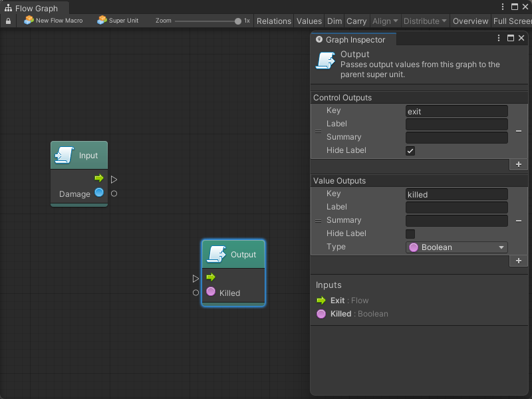Click the blue Damage value port
This screenshot has width=532, height=399.
click(x=99, y=193)
